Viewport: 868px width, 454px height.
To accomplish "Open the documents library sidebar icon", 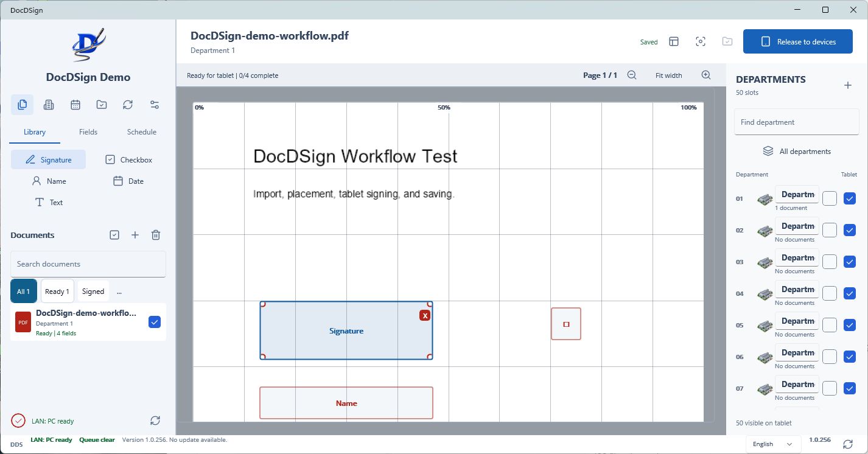I will [23, 105].
